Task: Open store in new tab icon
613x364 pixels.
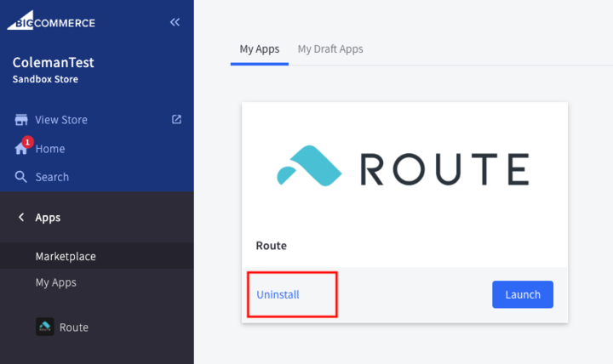Action: point(176,119)
